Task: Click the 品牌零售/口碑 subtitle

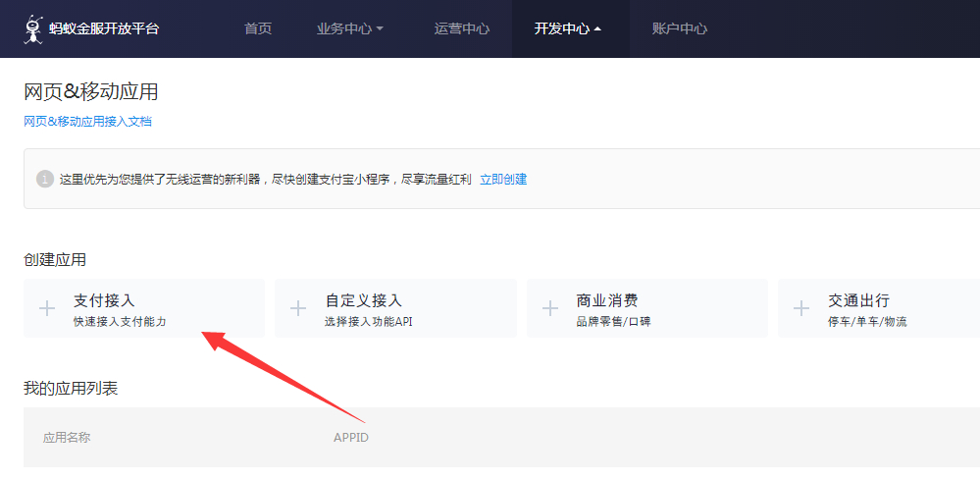Action: click(613, 323)
